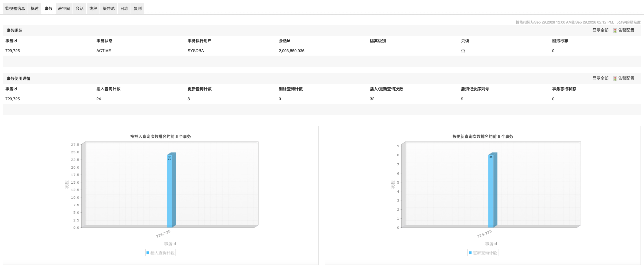Select session id 2,093,850,936 cell
Image resolution: width=644 pixels, height=267 pixels.
[x=291, y=51]
